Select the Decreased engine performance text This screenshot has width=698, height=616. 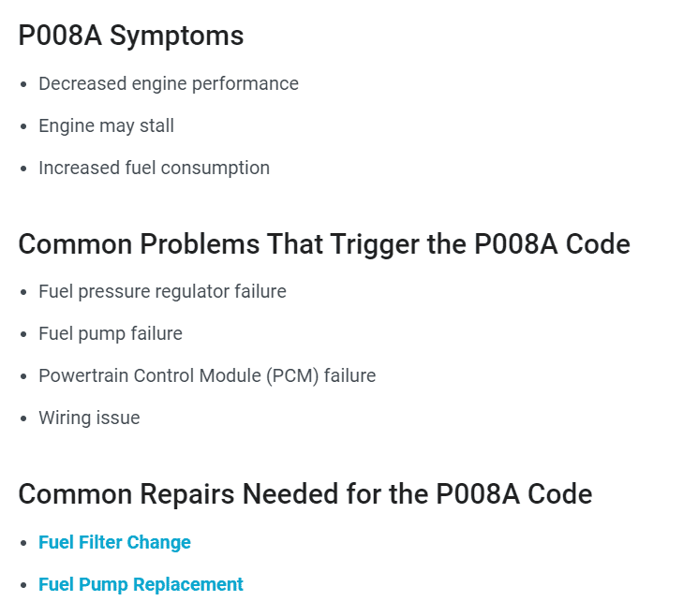(x=169, y=84)
